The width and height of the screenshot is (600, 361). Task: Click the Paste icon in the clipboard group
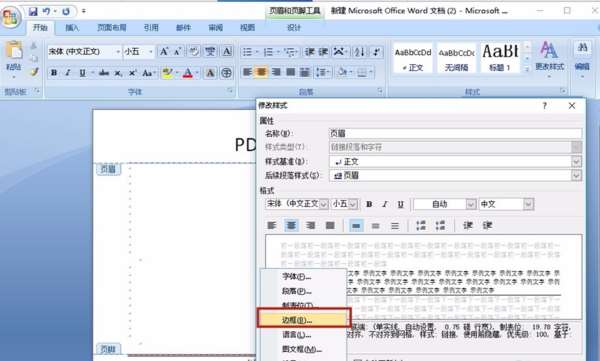point(14,51)
